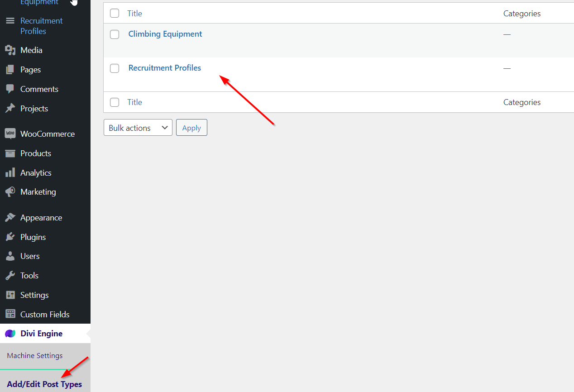This screenshot has width=574, height=392.
Task: Check the Climbing Equipment row checkbox
Action: [115, 34]
